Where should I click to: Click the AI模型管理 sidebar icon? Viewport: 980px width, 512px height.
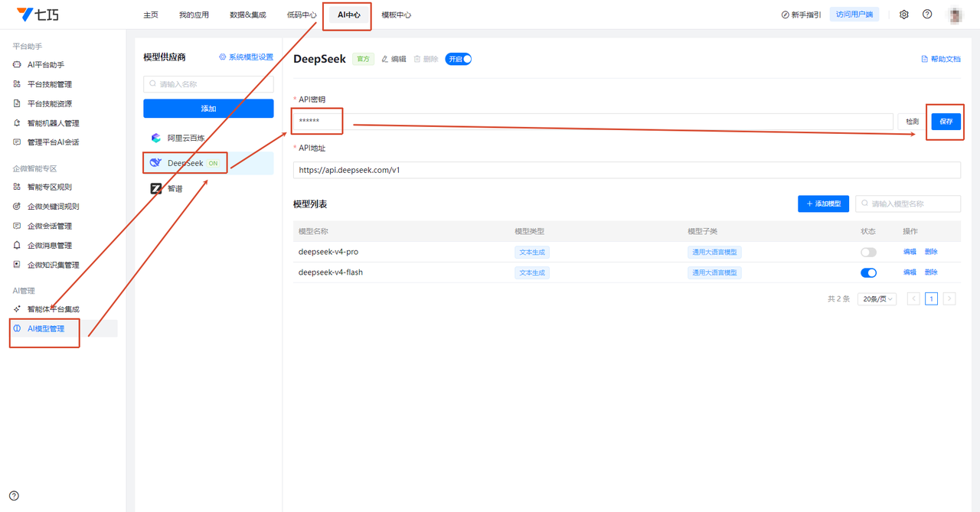[17, 328]
